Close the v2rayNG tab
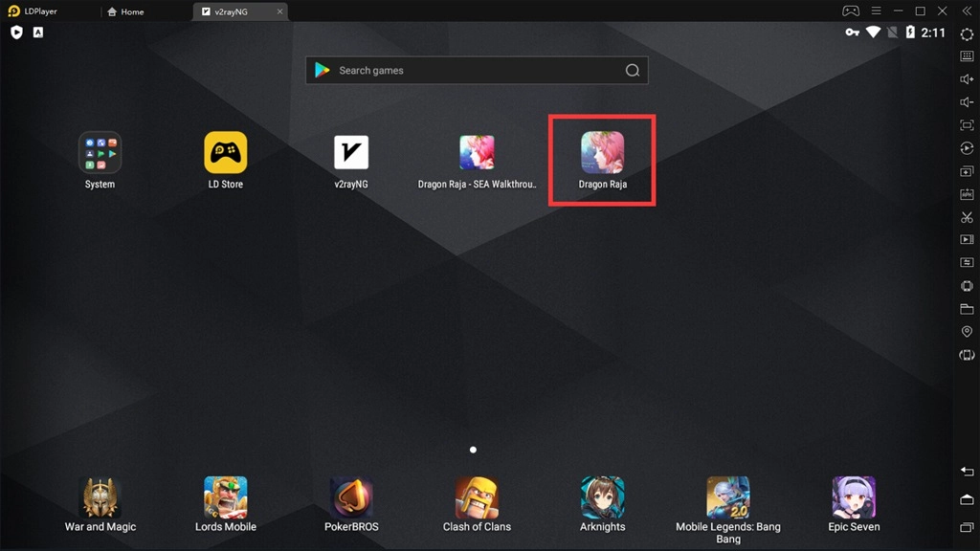The height and width of the screenshot is (551, 980). coord(279,11)
